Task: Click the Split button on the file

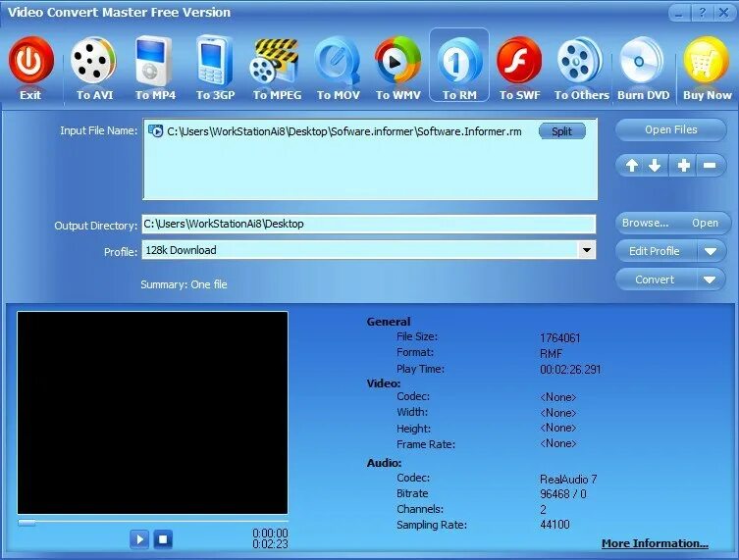Action: (561, 131)
